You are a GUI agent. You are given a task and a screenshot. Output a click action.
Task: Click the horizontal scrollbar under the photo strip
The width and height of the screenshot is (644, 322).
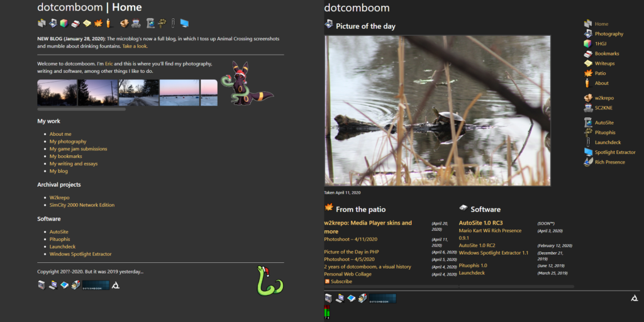click(x=81, y=109)
